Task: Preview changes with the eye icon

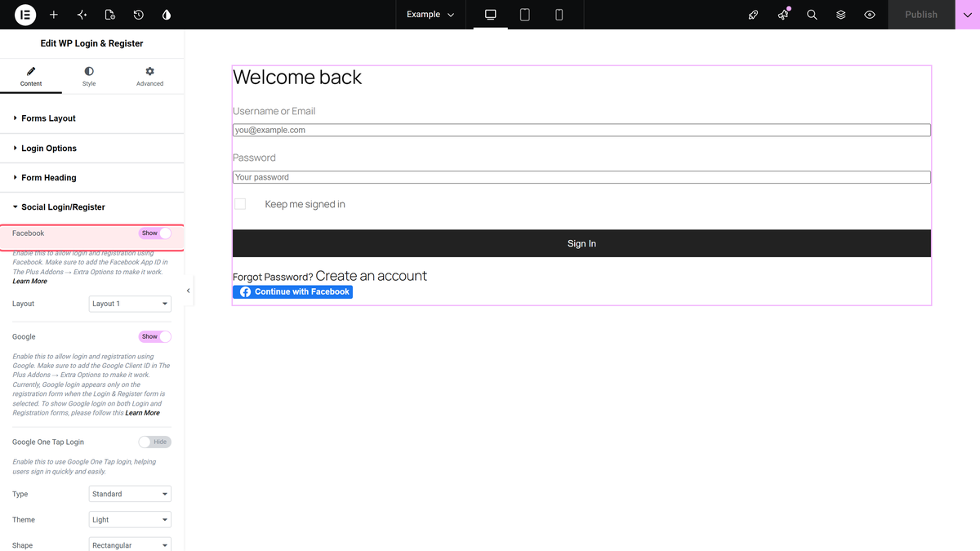Action: 870,15
